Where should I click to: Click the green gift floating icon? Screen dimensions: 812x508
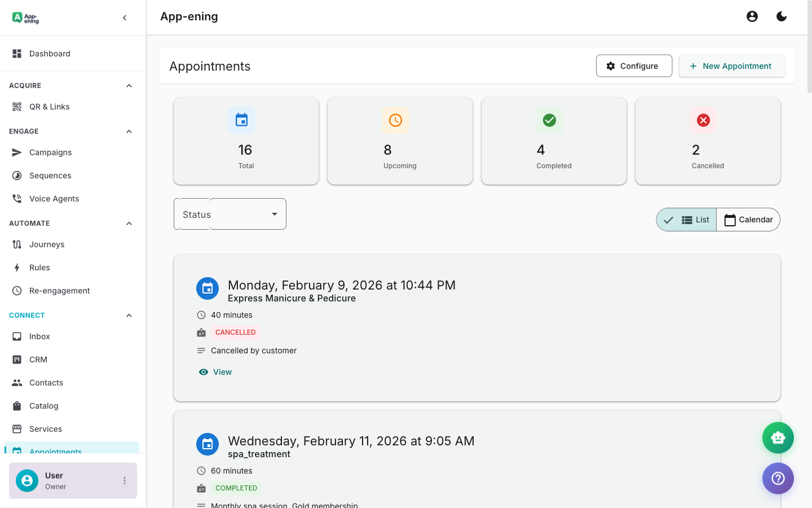tap(778, 437)
